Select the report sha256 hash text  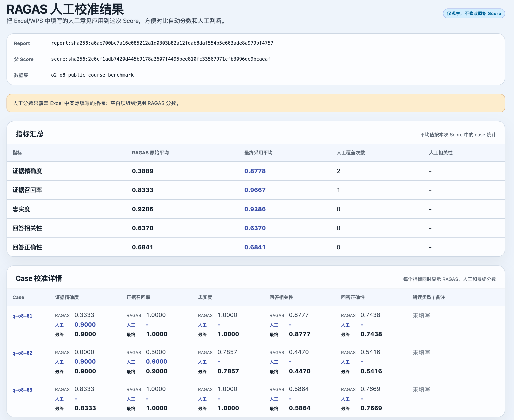tap(162, 43)
